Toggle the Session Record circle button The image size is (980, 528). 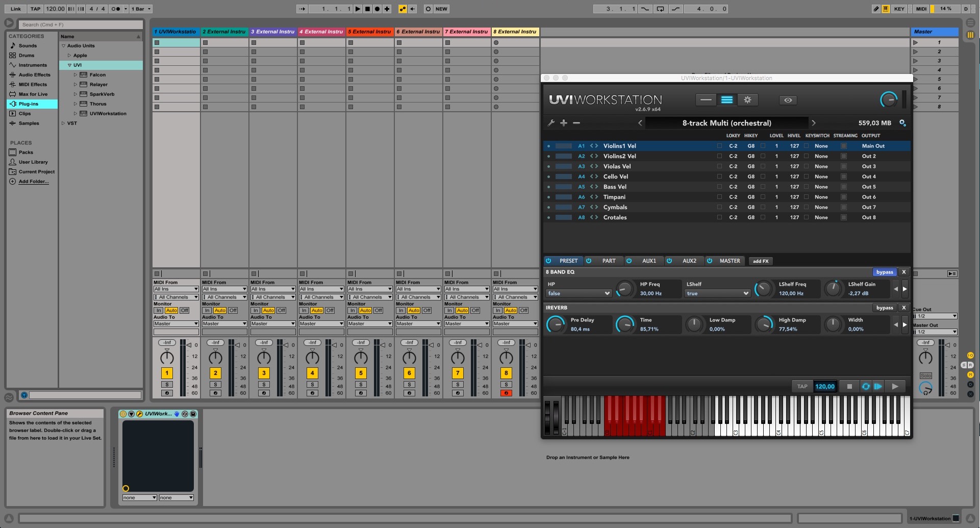(428, 9)
